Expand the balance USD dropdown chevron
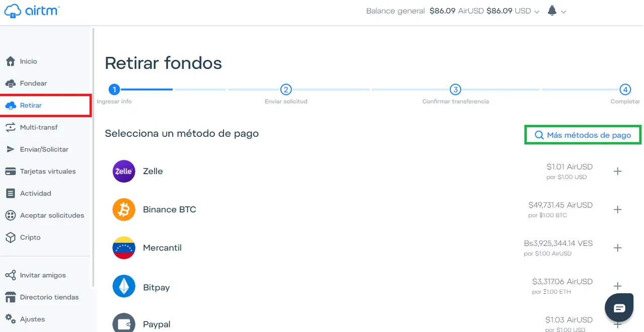Screen dimensions: 644x332 (537, 12)
